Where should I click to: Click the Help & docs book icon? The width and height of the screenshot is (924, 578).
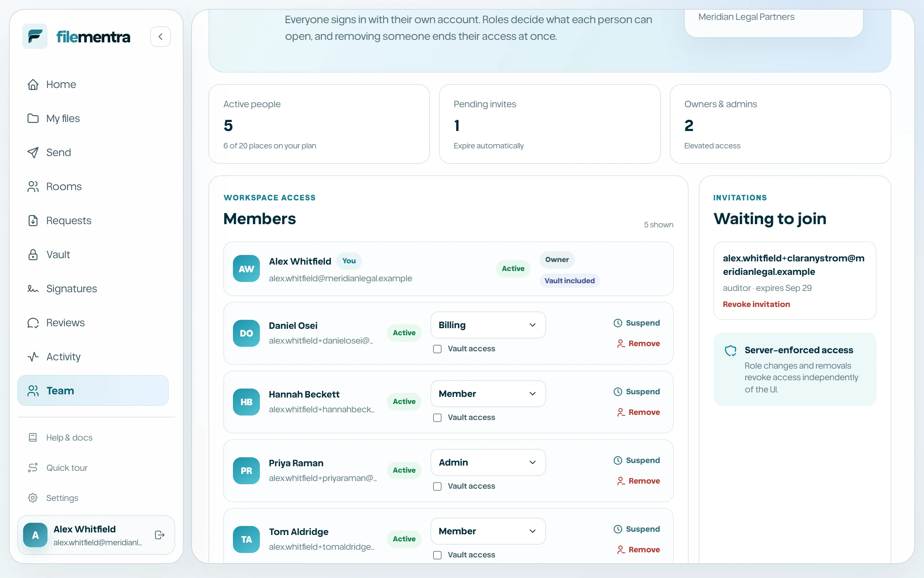tap(33, 437)
